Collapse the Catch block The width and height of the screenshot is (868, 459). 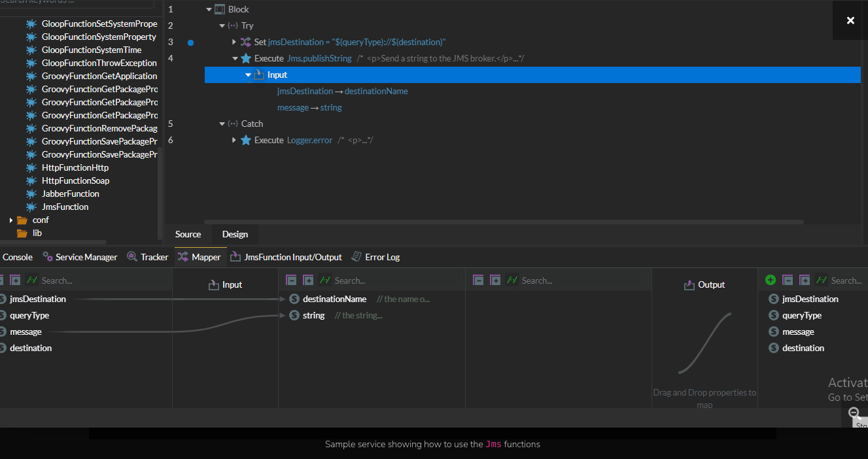(222, 124)
